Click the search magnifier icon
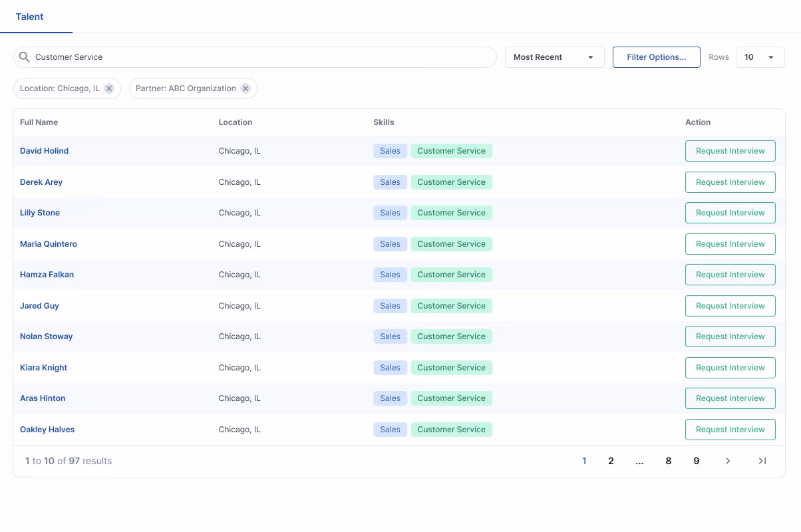 click(x=24, y=57)
